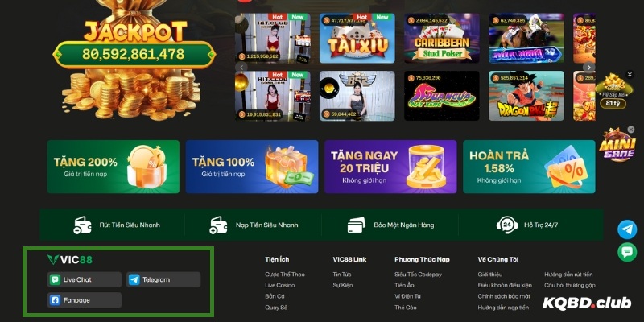This screenshot has width=644, height=322.
Task: Open the Telegram button in the footer
Action: (163, 279)
